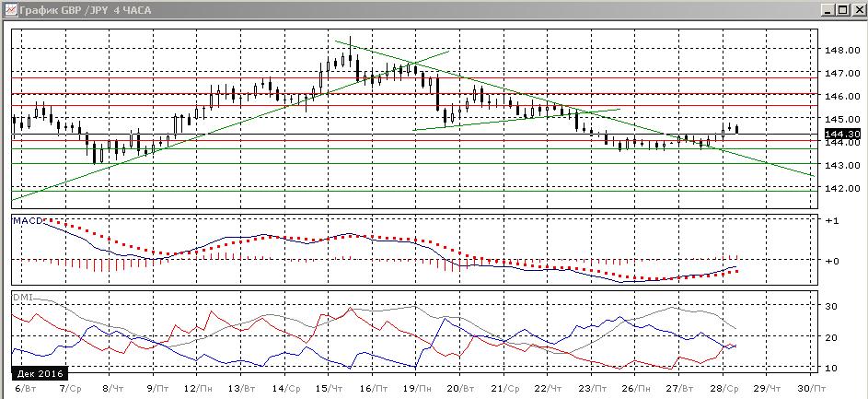The image size is (868, 399).
Task: Maximize the GBP/JPY chart window
Action: tap(842, 9)
